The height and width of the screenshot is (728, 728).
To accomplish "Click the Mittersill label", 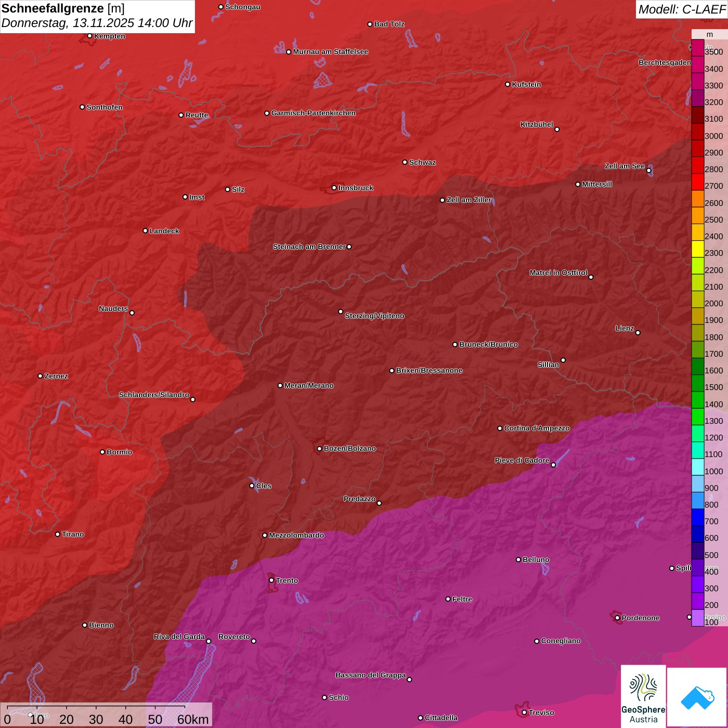I will coord(597,185).
